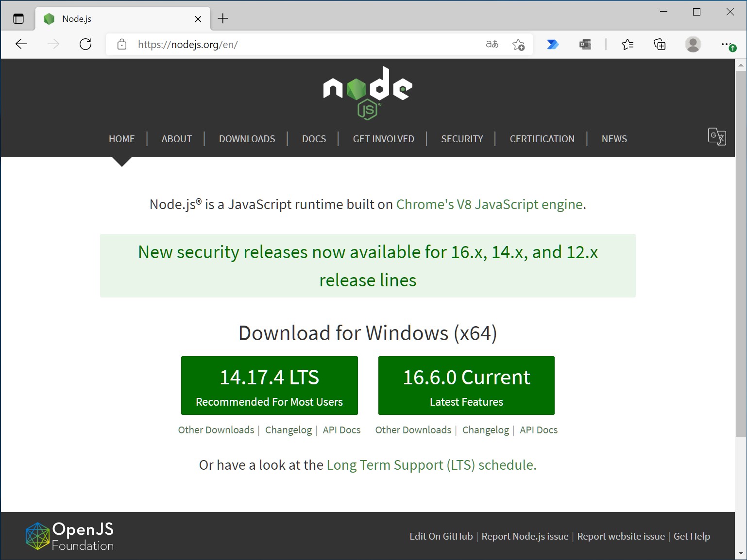
Task: Select the DOWNLOADS navigation item
Action: coord(247,139)
